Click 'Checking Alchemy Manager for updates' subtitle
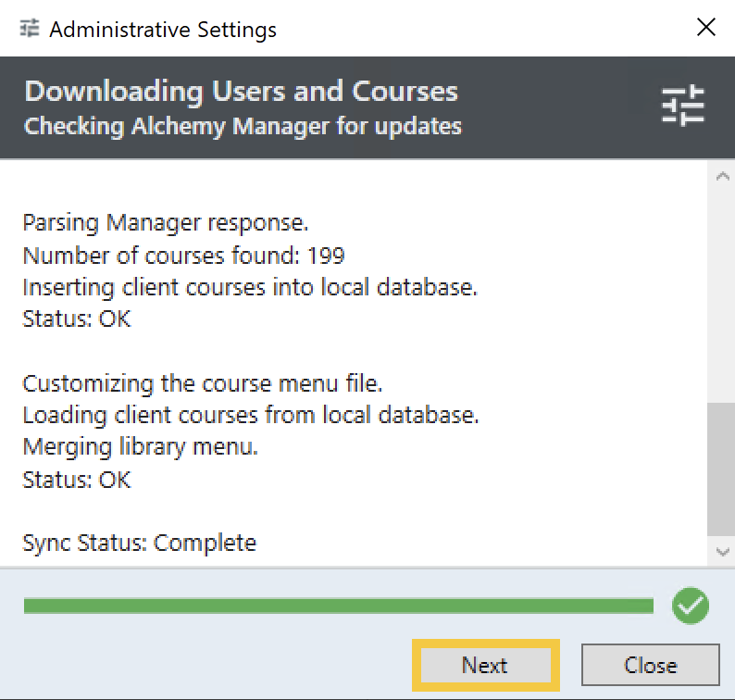This screenshot has height=700, width=735. [243, 125]
